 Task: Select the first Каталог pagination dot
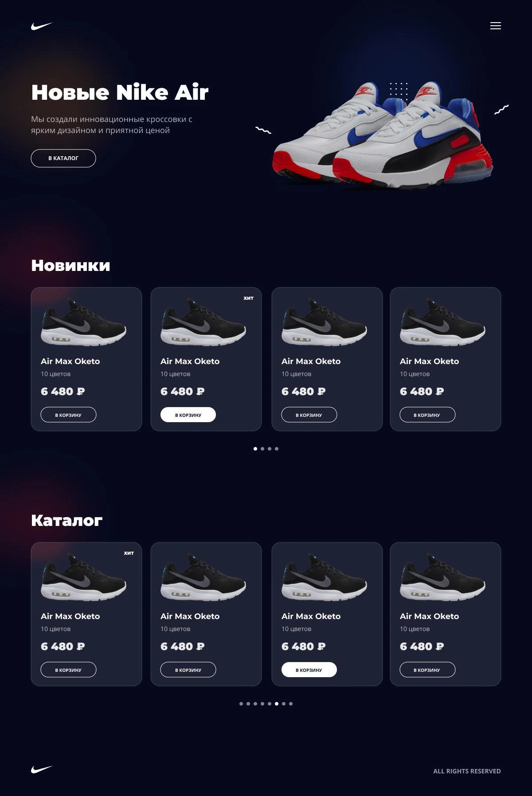point(241,704)
